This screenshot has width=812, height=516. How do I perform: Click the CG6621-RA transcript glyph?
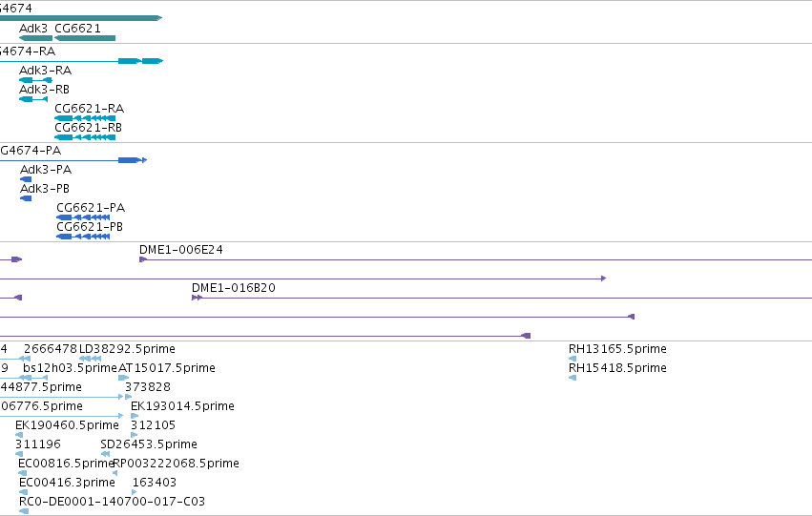pos(85,118)
